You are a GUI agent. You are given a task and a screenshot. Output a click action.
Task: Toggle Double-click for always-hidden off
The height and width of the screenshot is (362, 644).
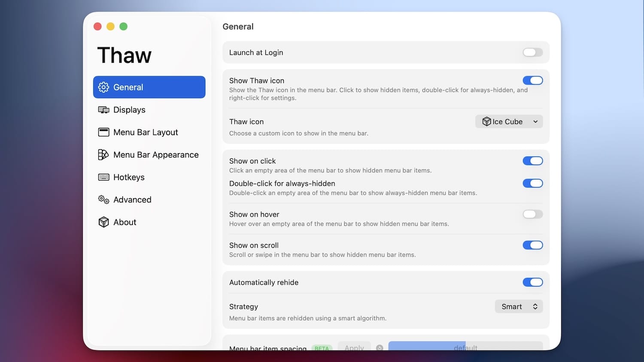point(533,183)
